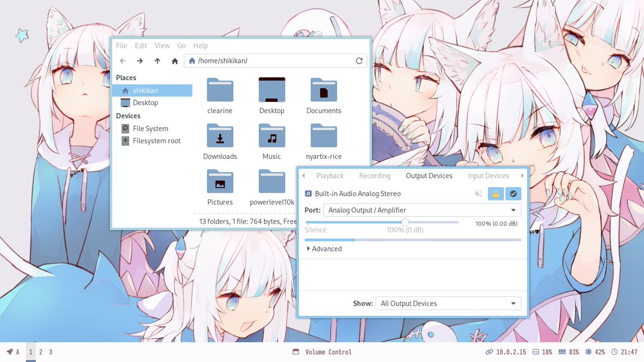Viewport: 644px width, 362px height.
Task: Switch to workspace 1
Action: 31,352
